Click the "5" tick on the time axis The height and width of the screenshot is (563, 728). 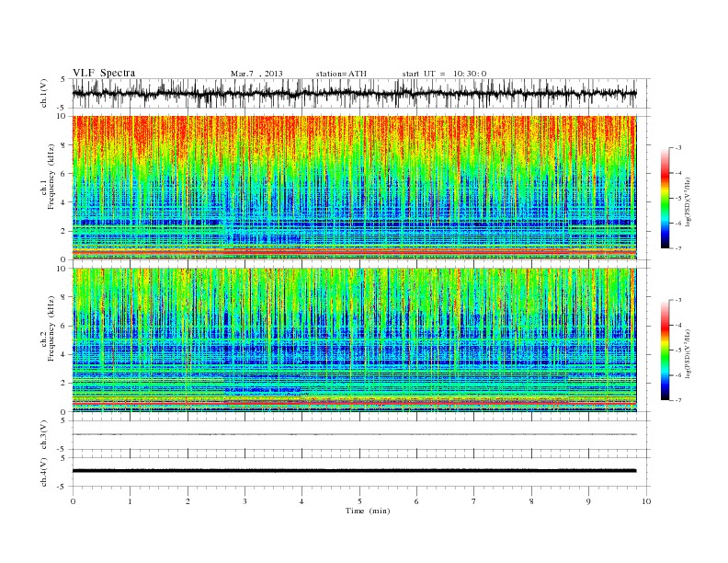tap(359, 501)
